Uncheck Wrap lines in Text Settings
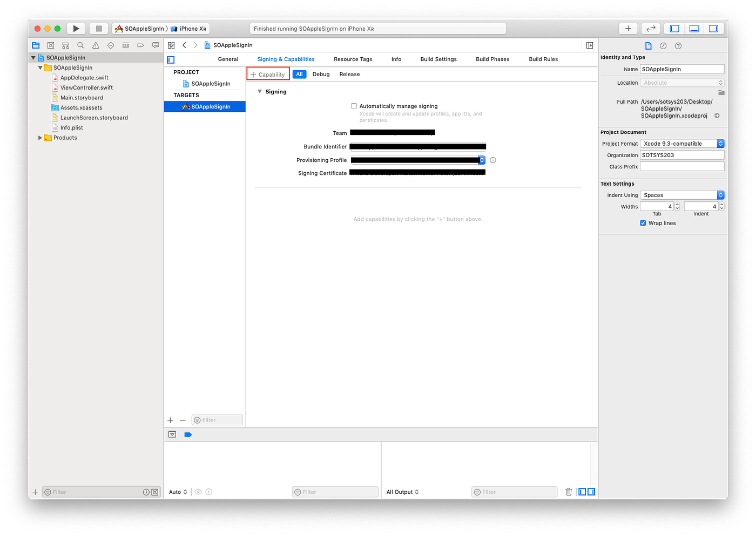The height and width of the screenshot is (536, 756). pyautogui.click(x=642, y=223)
